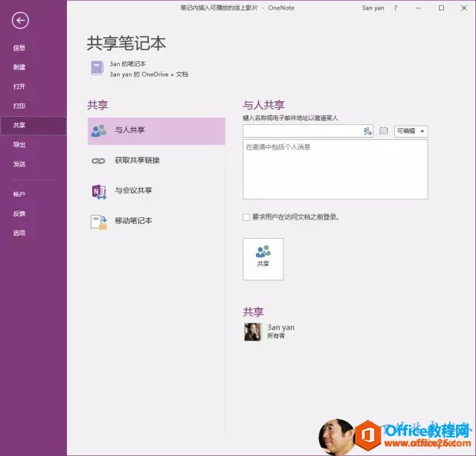The width and height of the screenshot is (476, 456).
Task: Click the check names icon in invite field
Action: 367,131
